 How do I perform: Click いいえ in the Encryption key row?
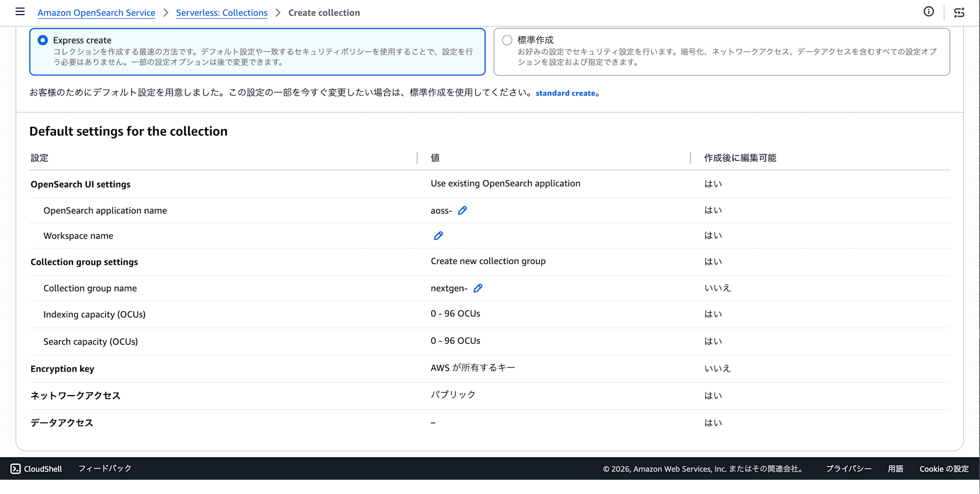(x=717, y=368)
